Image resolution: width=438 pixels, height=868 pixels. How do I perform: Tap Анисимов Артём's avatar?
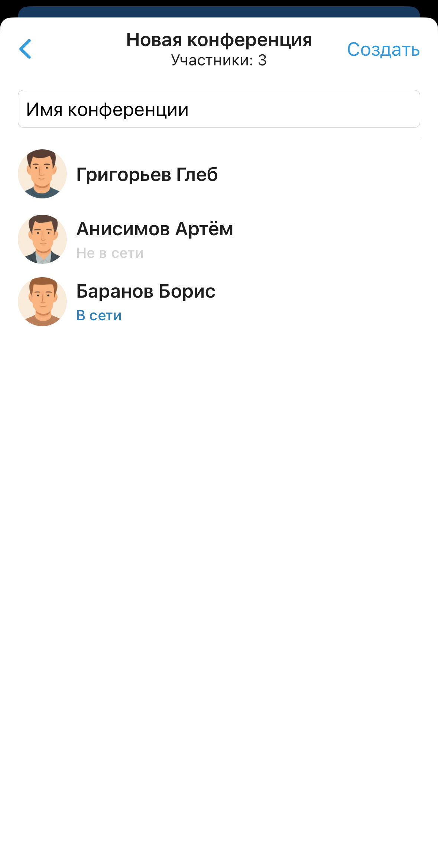click(x=42, y=239)
